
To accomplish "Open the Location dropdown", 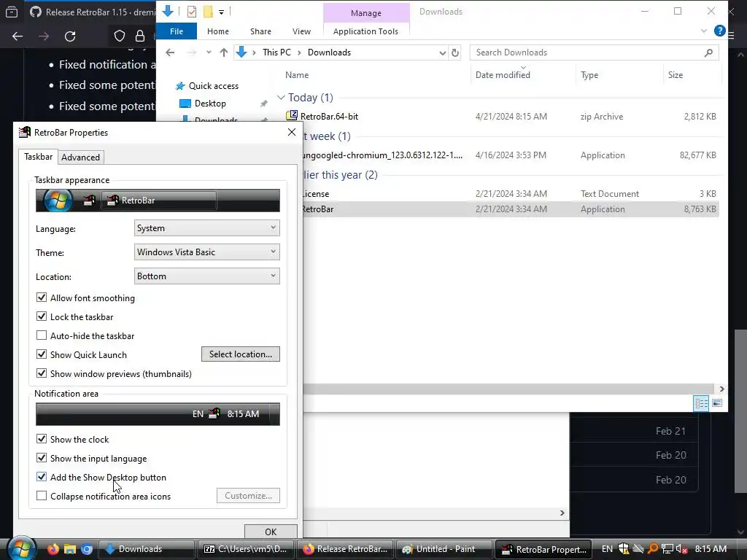I will point(206,276).
